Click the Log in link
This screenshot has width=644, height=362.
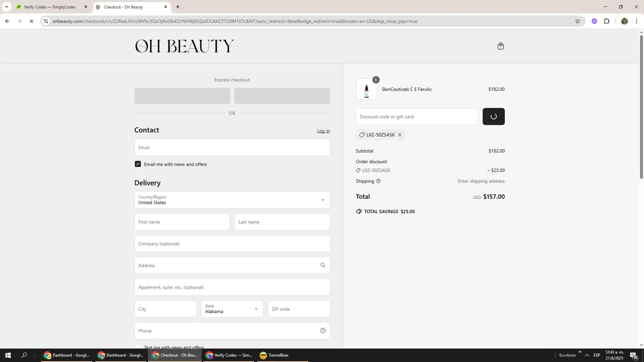323,131
